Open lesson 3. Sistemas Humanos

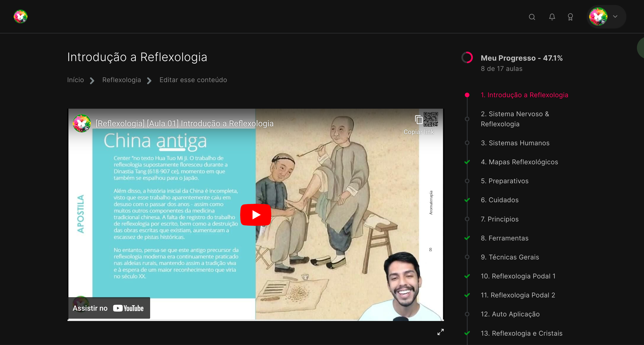point(515,143)
